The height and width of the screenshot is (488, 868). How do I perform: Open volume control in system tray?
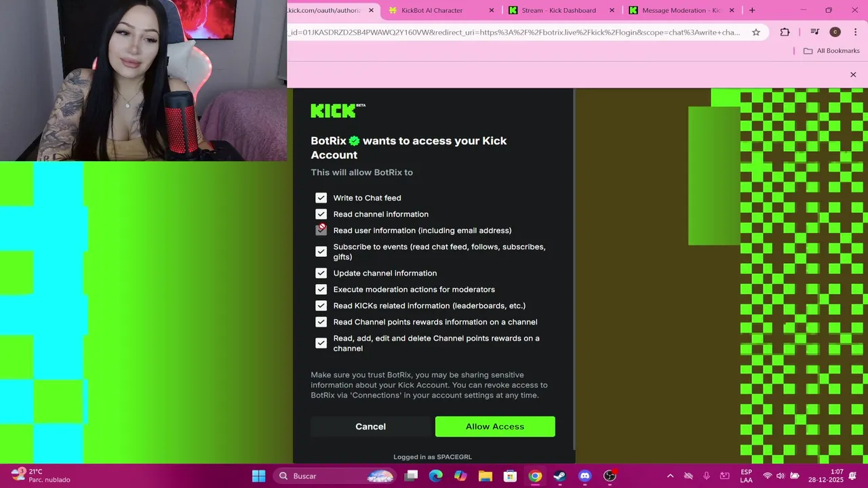pos(781,476)
